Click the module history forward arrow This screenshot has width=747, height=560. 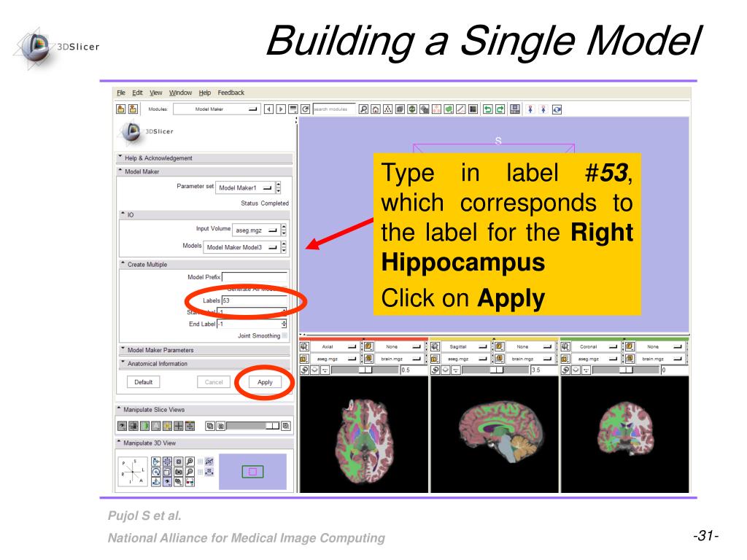click(281, 109)
